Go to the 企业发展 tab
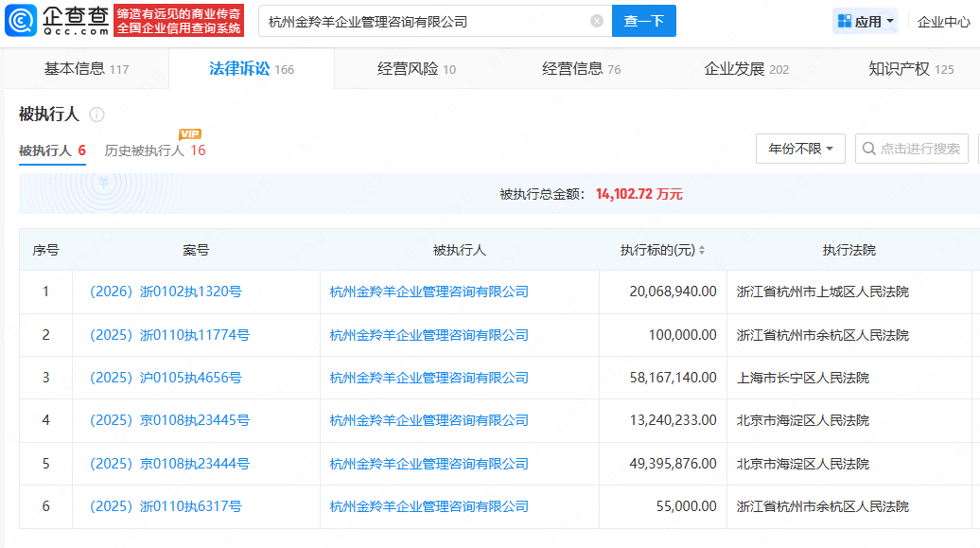The image size is (980, 548). 746,69
